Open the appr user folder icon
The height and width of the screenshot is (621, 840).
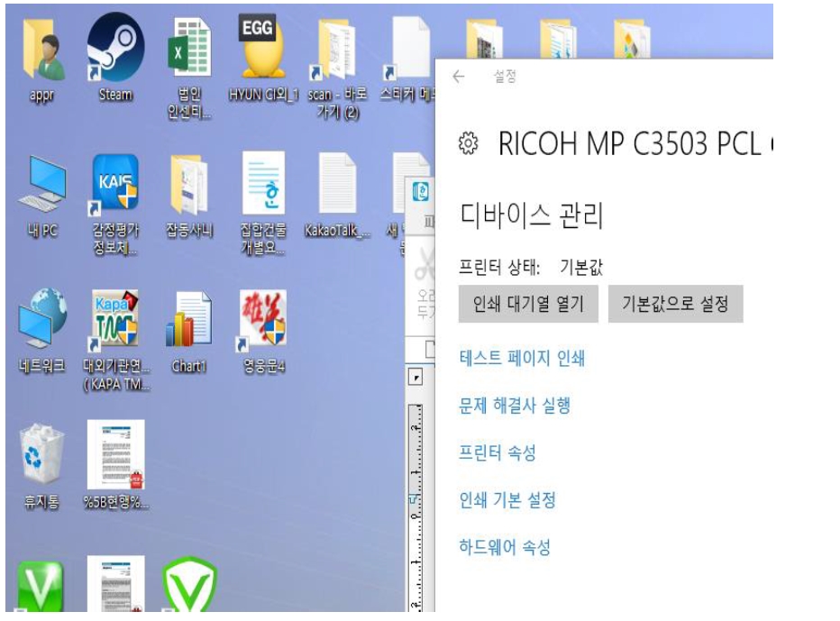coord(44,52)
